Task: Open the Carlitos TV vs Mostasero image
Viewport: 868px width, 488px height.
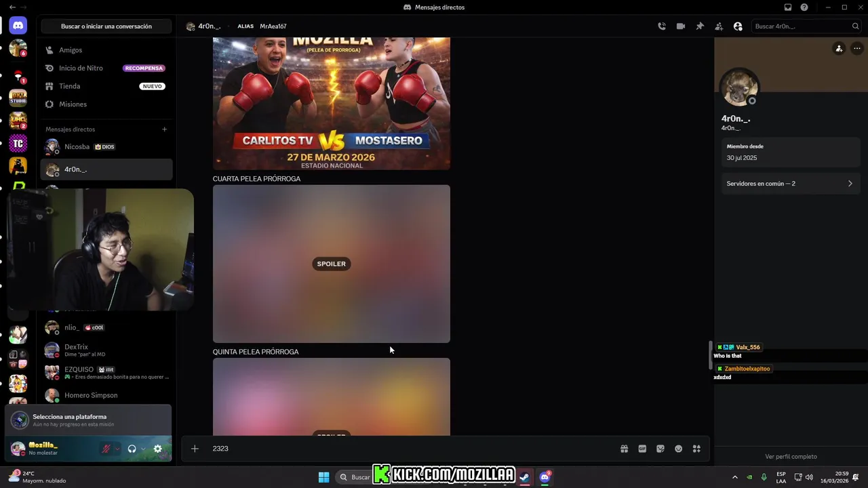Action: (332, 103)
